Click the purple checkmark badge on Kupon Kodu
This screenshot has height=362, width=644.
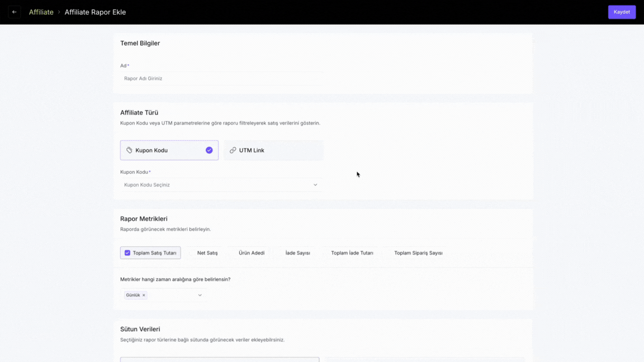[209, 150]
